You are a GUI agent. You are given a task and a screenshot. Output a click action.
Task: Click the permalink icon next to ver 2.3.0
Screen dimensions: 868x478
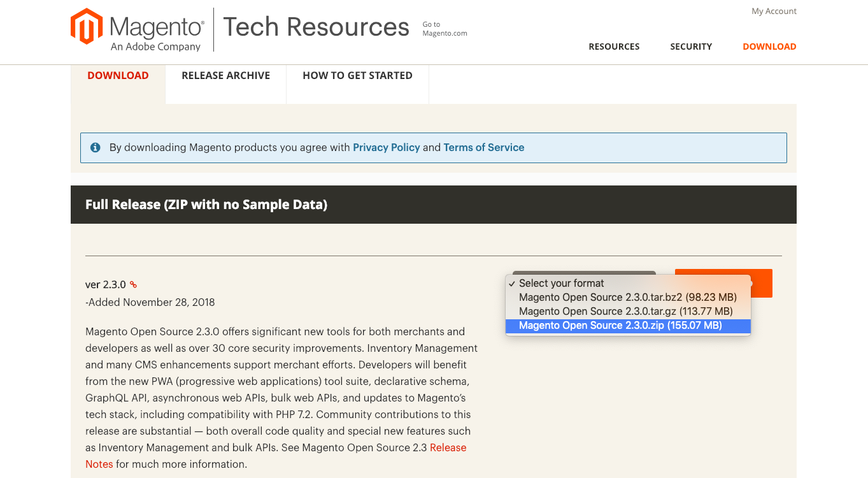coord(133,285)
